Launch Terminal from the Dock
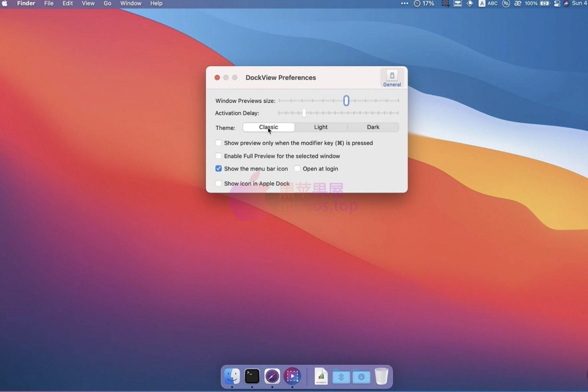The image size is (588, 392). coord(252,376)
